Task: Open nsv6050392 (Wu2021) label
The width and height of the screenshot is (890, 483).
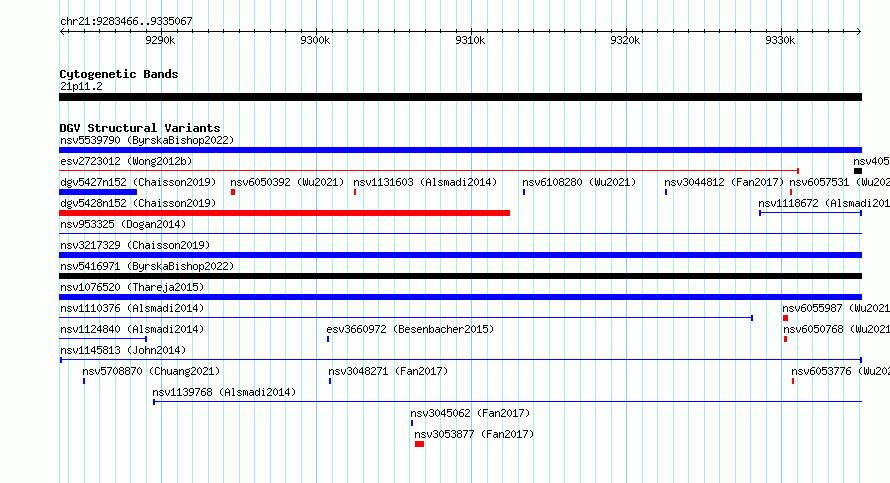Action: (287, 182)
